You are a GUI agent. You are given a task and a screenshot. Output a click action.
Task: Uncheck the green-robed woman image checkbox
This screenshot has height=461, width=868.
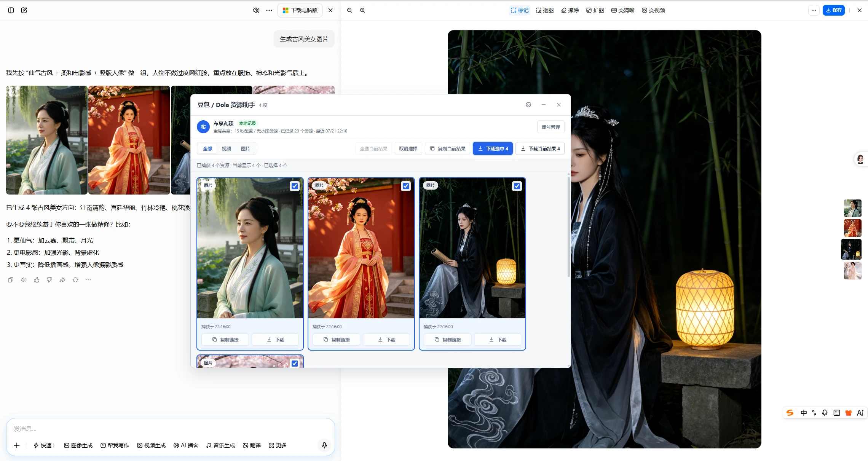pos(295,186)
